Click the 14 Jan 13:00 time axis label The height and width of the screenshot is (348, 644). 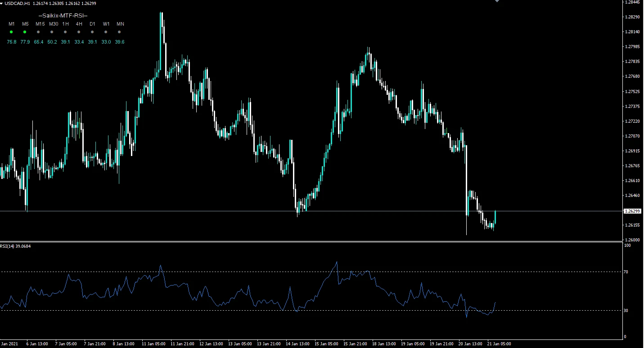point(297,344)
